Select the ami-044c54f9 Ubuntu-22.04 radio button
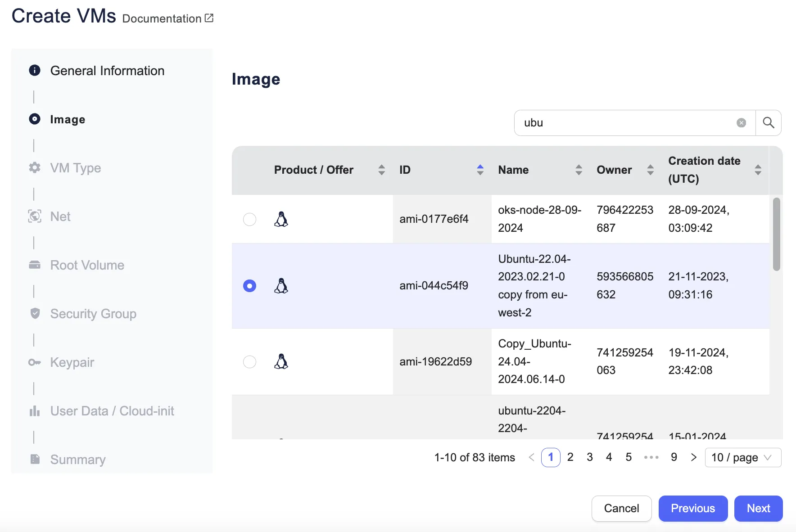This screenshot has width=796, height=532. point(249,286)
